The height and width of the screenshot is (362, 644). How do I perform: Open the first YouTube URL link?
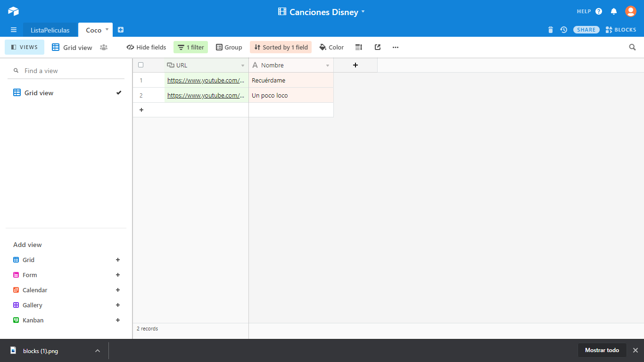coord(206,80)
